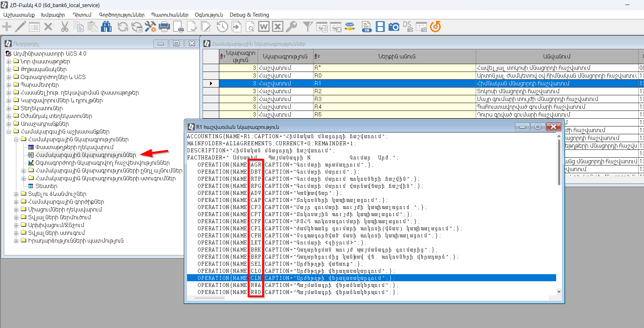This screenshot has width=644, height=328.
Task: Click the description window's vertical scrollbar down arrow
Action: [559, 292]
